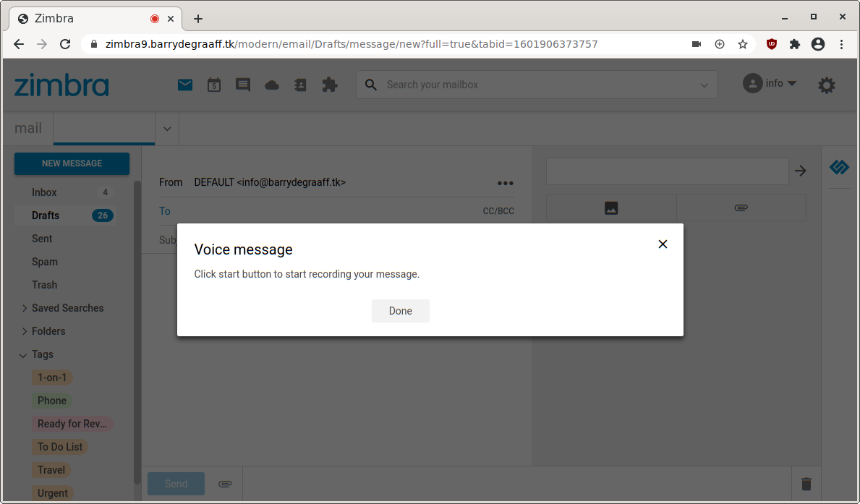Open the uBlock Origin extension
860x504 pixels.
[772, 44]
